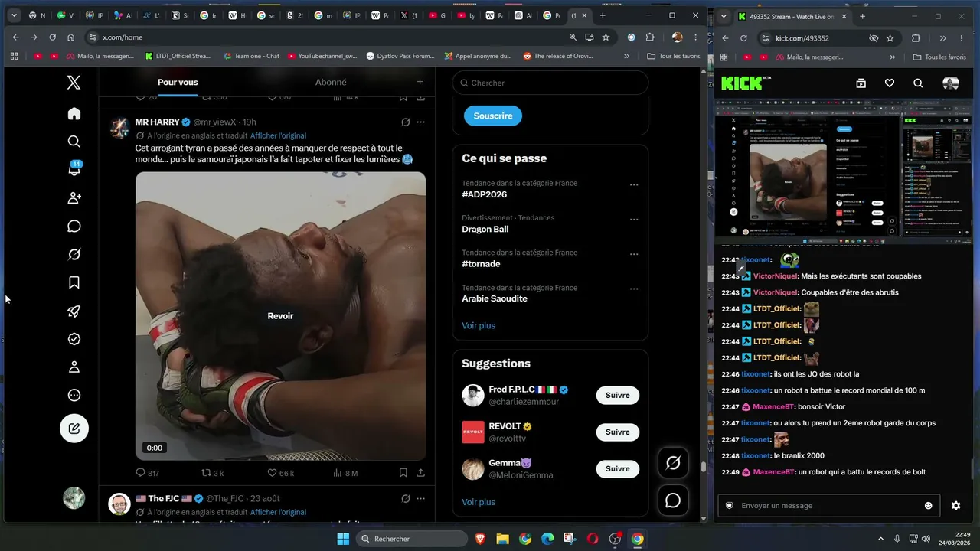Compose a new post with the white button
The image size is (980, 551).
74,429
